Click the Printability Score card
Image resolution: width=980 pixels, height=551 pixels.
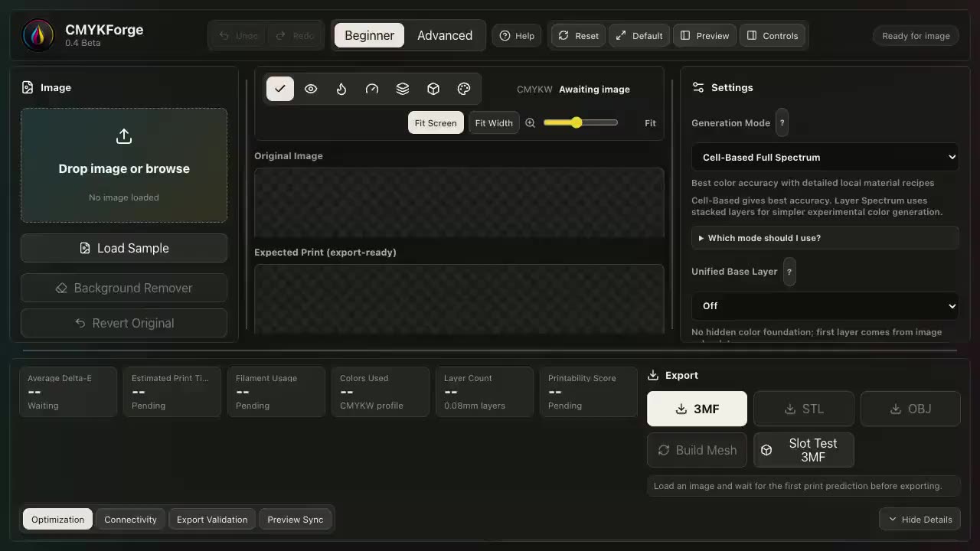point(589,392)
